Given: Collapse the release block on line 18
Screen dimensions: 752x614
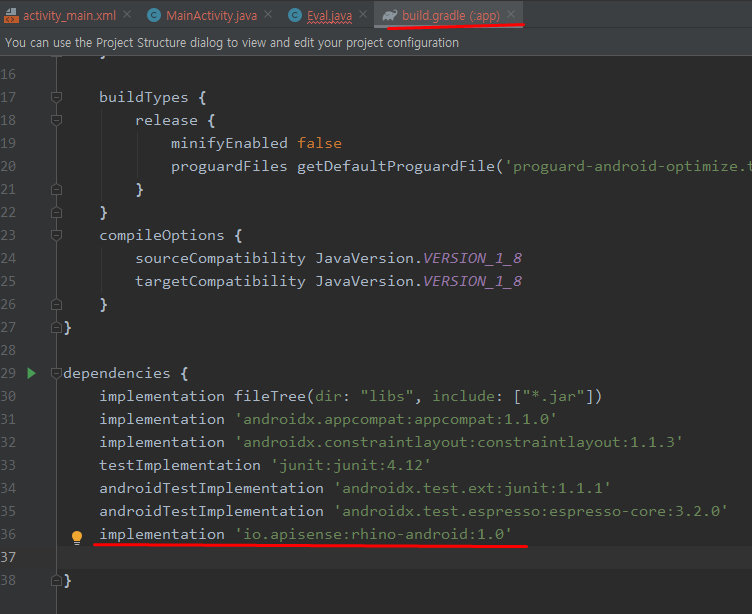Looking at the screenshot, I should [x=56, y=120].
